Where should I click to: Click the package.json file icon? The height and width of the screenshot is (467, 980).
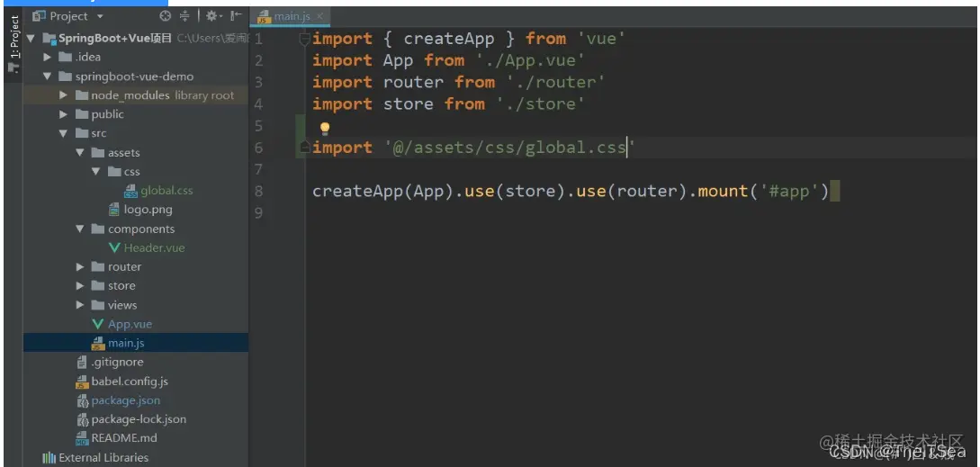[x=82, y=400]
